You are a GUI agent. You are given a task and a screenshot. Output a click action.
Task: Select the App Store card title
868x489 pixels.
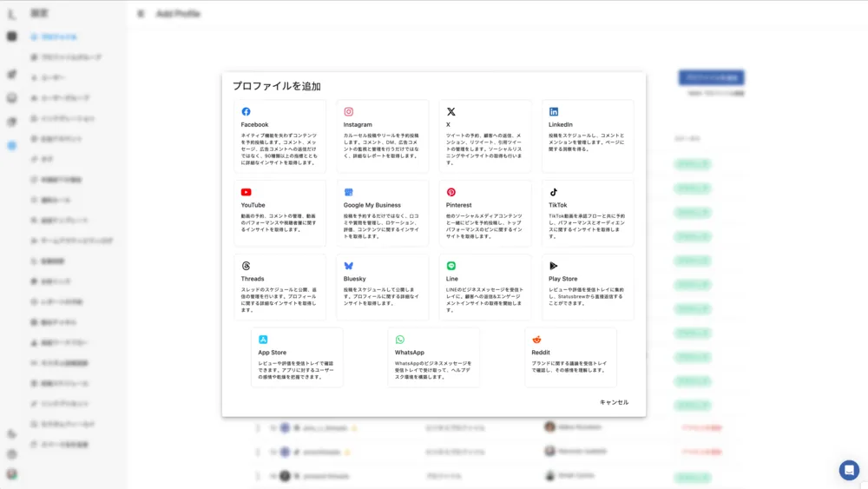(x=272, y=353)
